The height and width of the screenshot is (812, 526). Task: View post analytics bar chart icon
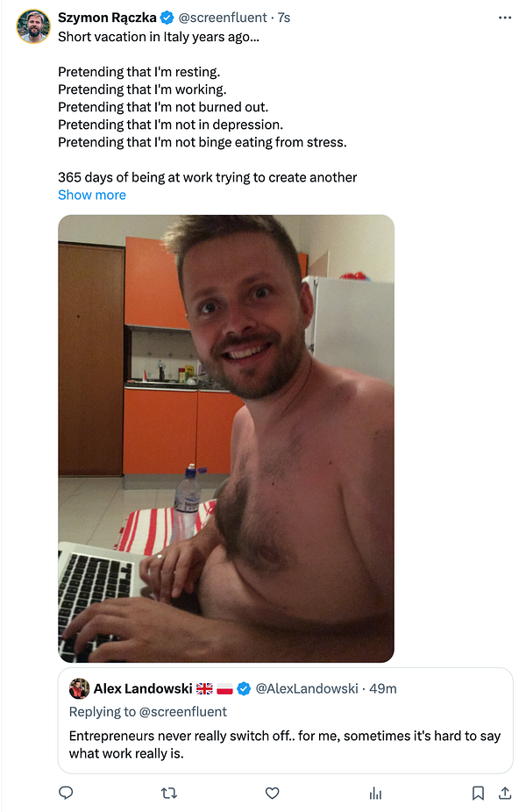click(x=375, y=794)
